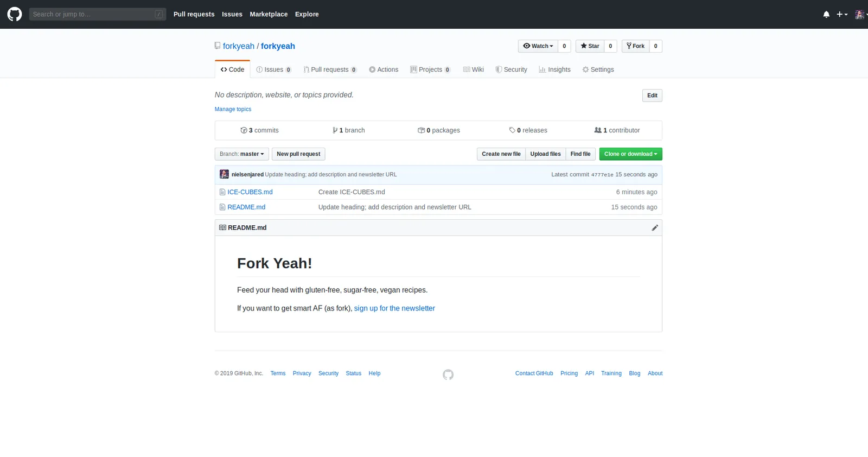
Task: Open Issues in top navigation
Action: pos(232,14)
